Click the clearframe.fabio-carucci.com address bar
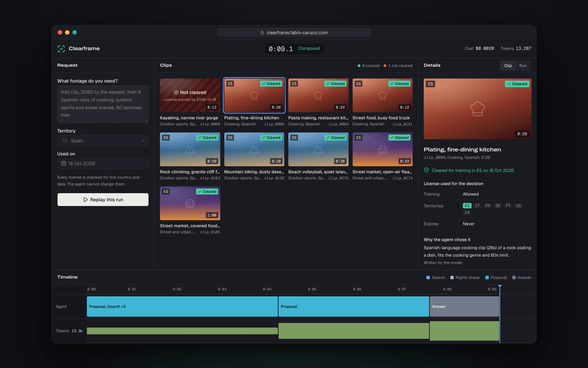The image size is (588, 368). click(294, 33)
